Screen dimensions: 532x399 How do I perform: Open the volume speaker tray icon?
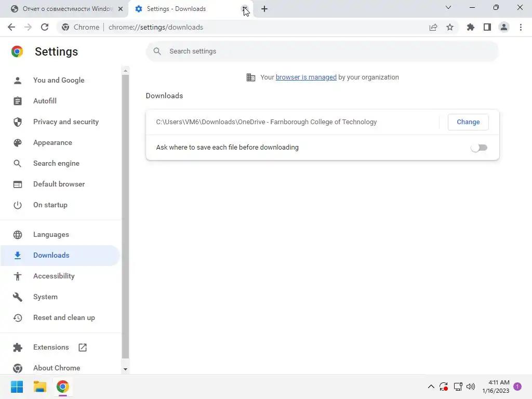[471, 387]
